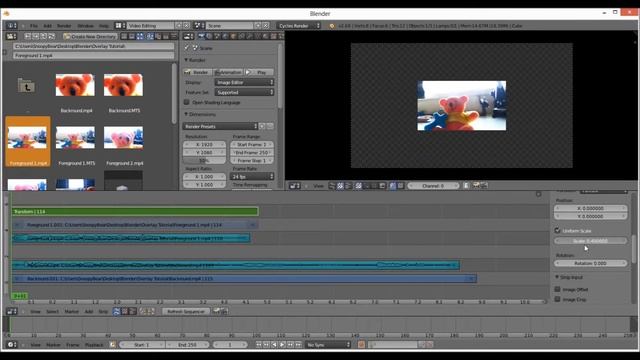Toggle Uniform Scale checkbox
The height and width of the screenshot is (360, 640).
558,231
